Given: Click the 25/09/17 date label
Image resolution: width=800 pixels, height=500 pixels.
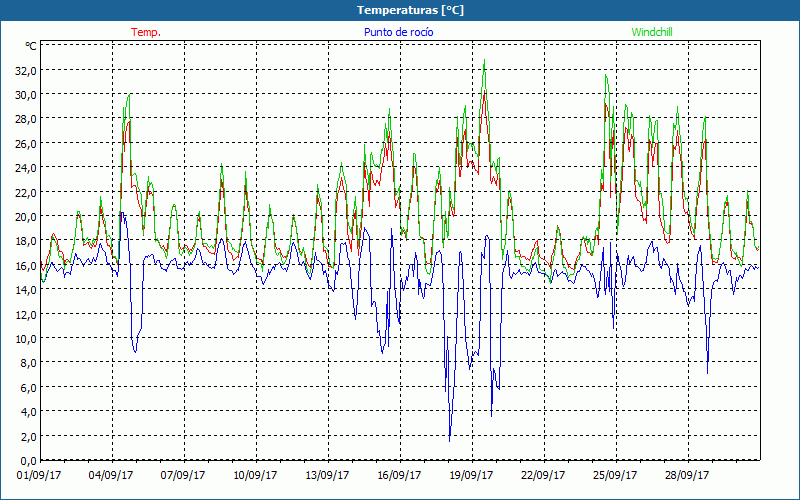Looking at the screenshot, I should 615,475.
